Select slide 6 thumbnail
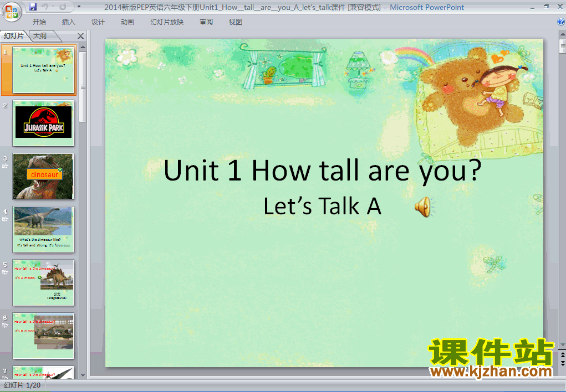 [x=43, y=336]
